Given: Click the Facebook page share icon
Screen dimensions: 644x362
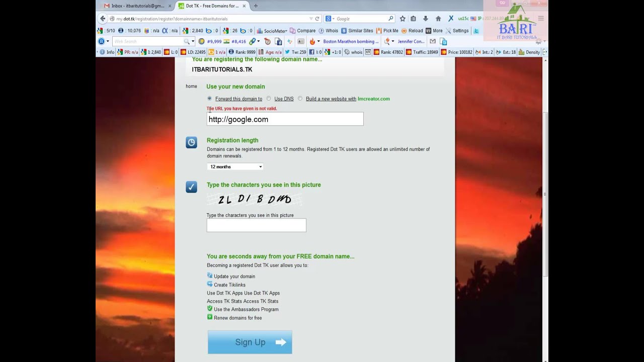Looking at the screenshot, I should pyautogui.click(x=278, y=41).
